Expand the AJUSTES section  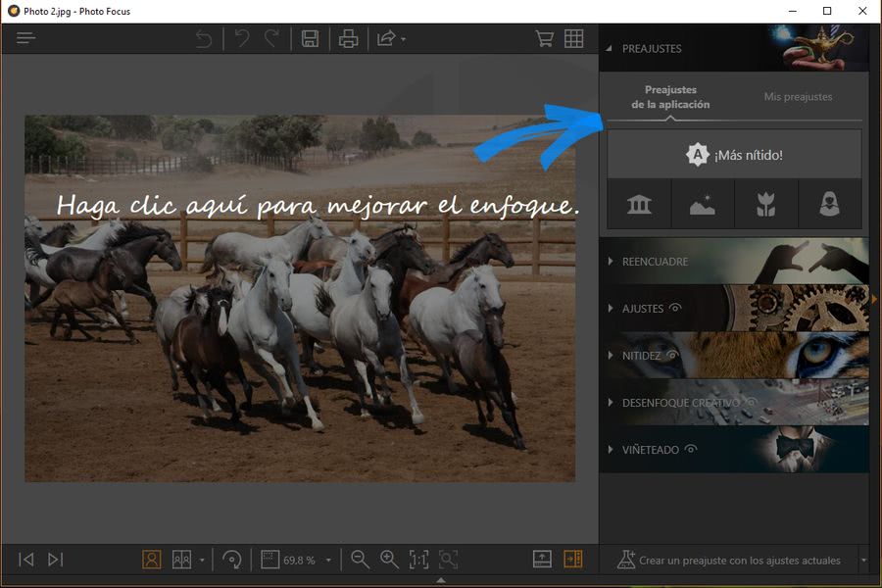[x=611, y=309]
